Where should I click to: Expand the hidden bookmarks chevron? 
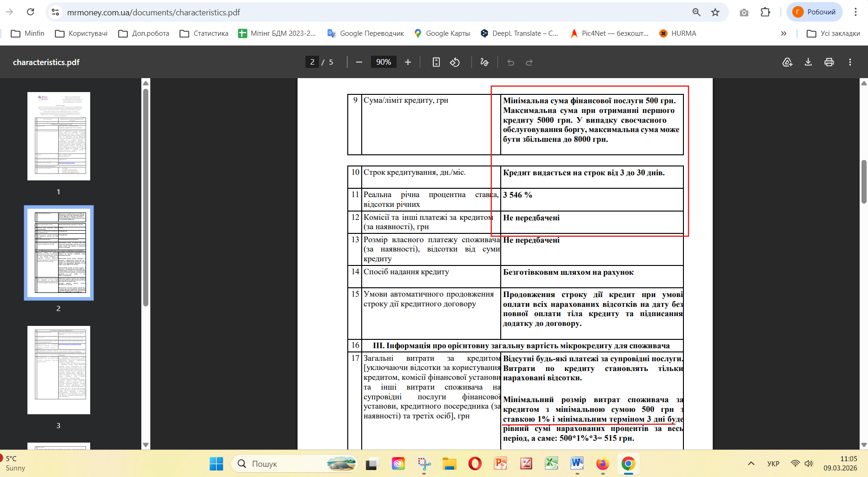[x=784, y=33]
